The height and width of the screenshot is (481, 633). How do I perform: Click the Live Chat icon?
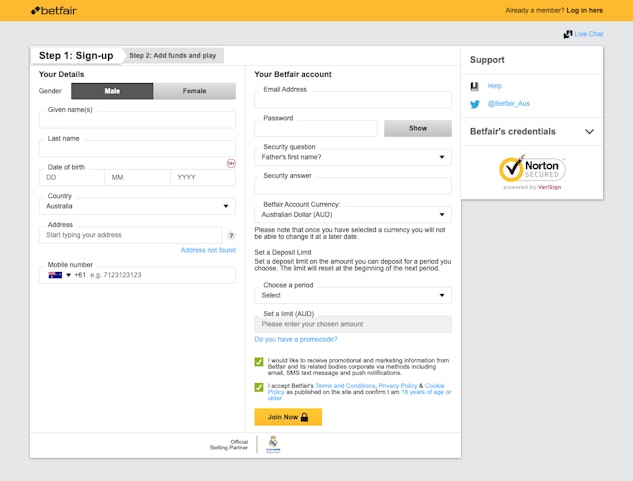[568, 34]
